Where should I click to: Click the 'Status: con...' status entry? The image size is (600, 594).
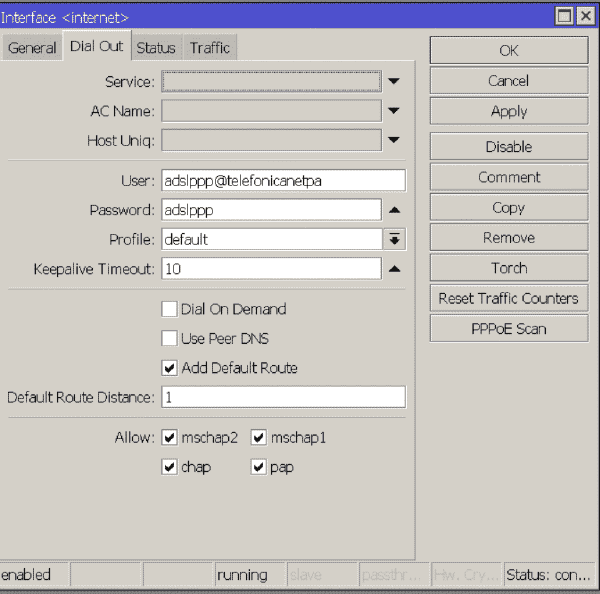[549, 574]
